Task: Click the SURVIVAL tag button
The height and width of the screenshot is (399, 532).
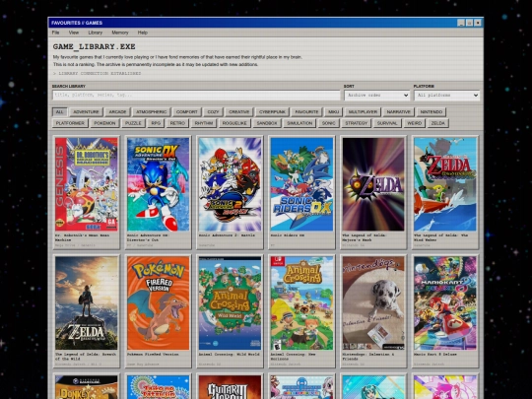Action: click(387, 123)
